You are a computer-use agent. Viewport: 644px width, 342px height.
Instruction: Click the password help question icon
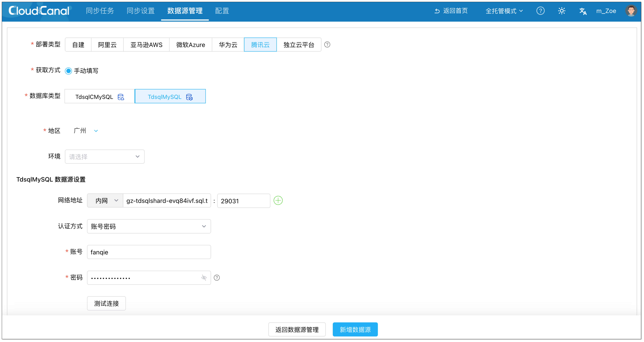(217, 278)
